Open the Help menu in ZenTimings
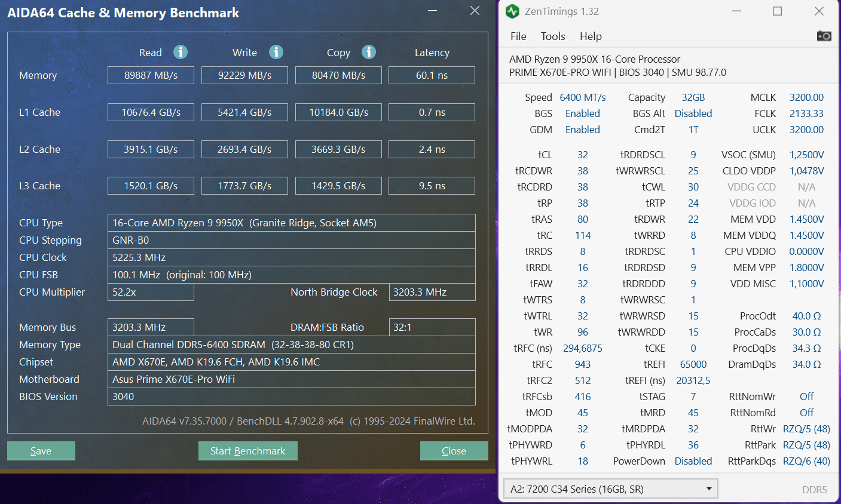 tap(591, 36)
